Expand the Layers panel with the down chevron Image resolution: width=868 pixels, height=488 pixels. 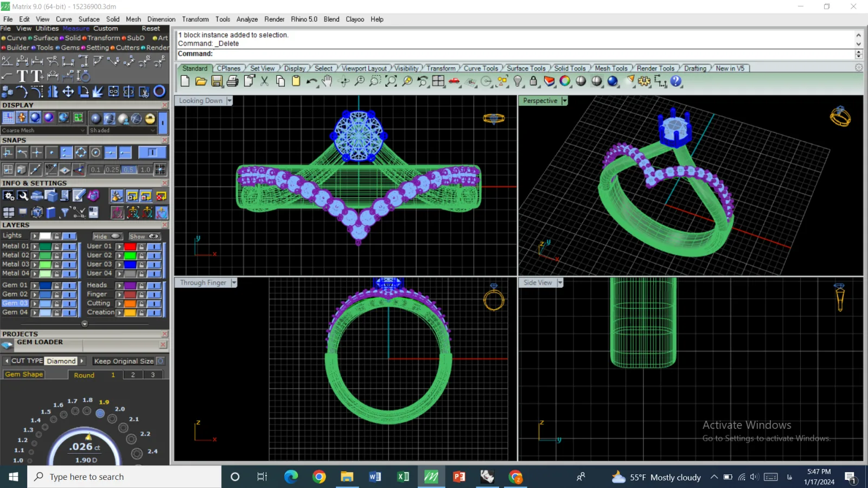pos(85,324)
